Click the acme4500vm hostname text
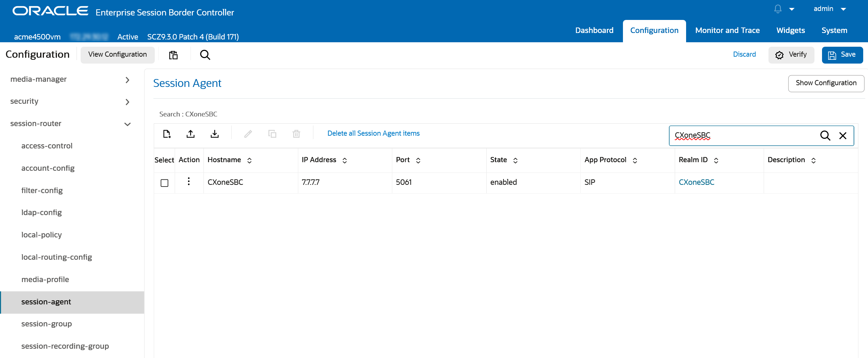 point(37,37)
